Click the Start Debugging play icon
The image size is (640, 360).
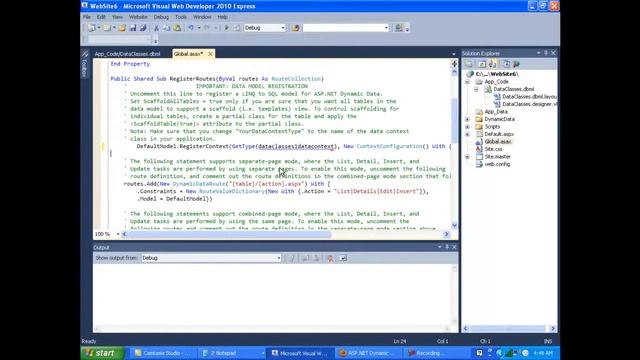[x=227, y=28]
